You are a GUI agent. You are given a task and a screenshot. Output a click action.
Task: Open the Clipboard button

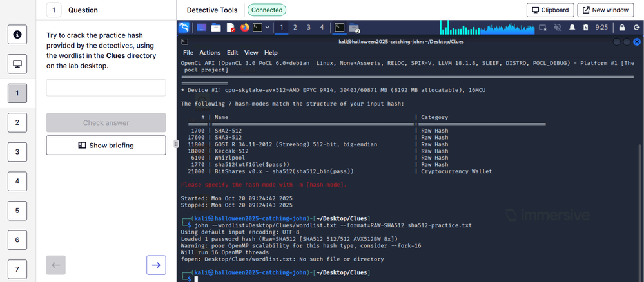(550, 10)
